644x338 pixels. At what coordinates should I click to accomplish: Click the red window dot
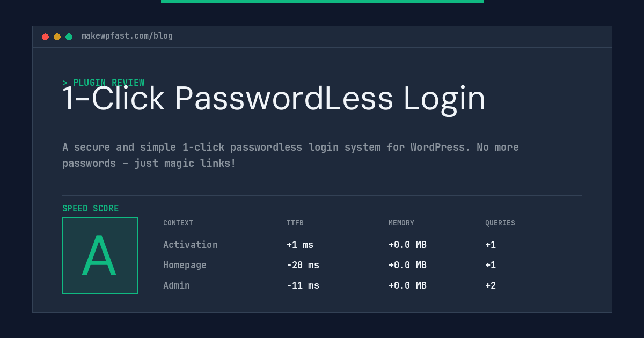45,36
